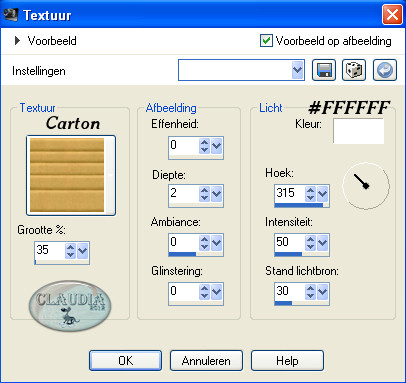Click the Stand lichtbron value field

pos(289,291)
